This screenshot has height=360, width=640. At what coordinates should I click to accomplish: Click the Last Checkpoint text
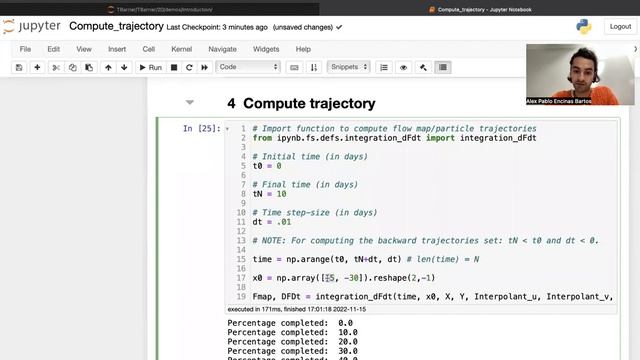coord(217,27)
